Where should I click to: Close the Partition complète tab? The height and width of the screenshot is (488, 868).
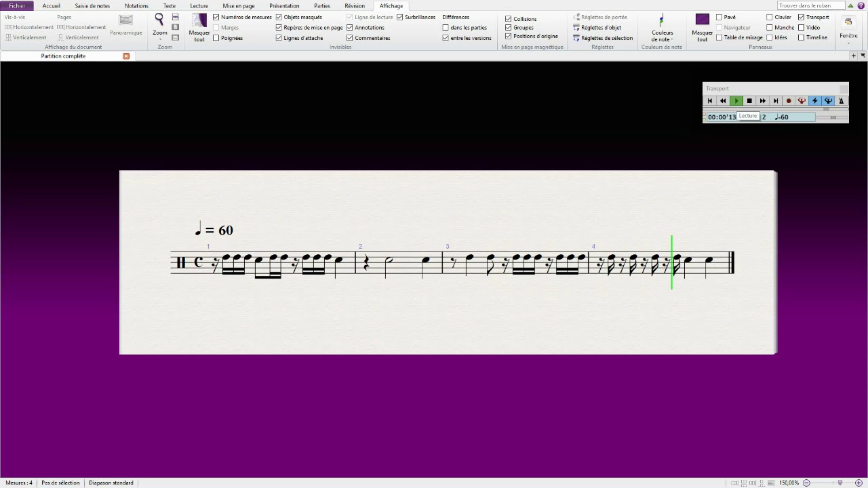126,56
